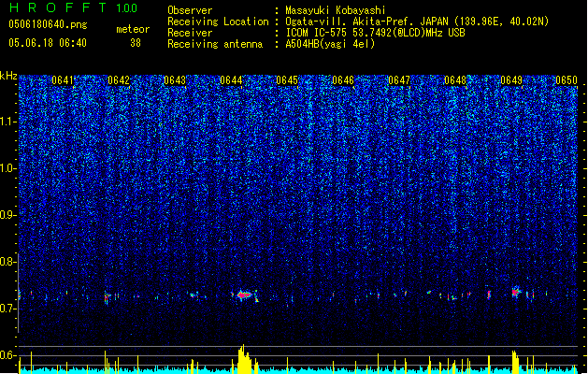The height and width of the screenshot is (374, 588).
Task: Click the strong red meteor echo near 0644
Action: tap(245, 295)
